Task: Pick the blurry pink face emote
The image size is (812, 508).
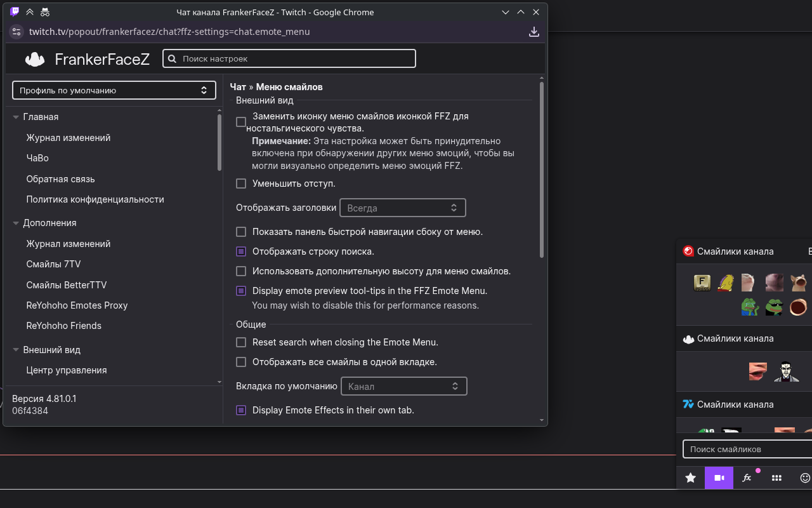Action: pyautogui.click(x=774, y=283)
